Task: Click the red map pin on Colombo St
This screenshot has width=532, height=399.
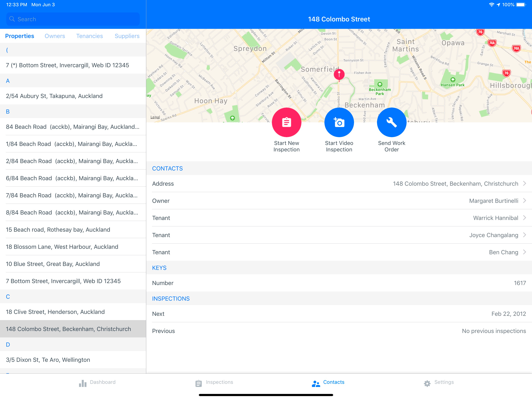Action: click(339, 75)
